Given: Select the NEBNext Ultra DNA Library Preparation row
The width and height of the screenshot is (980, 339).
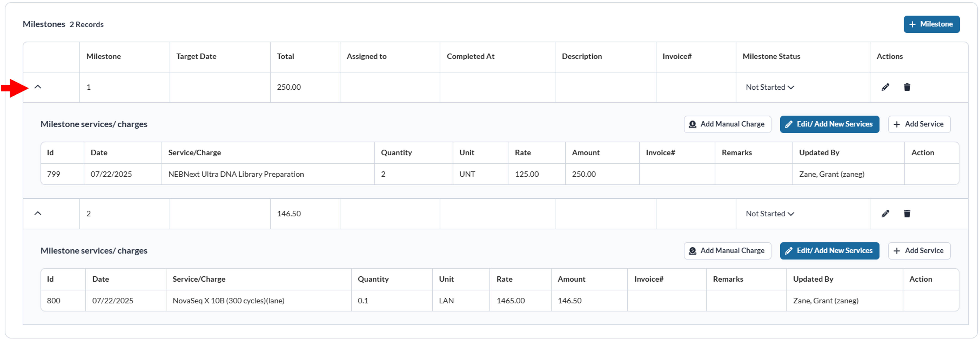Looking at the screenshot, I should 236,174.
